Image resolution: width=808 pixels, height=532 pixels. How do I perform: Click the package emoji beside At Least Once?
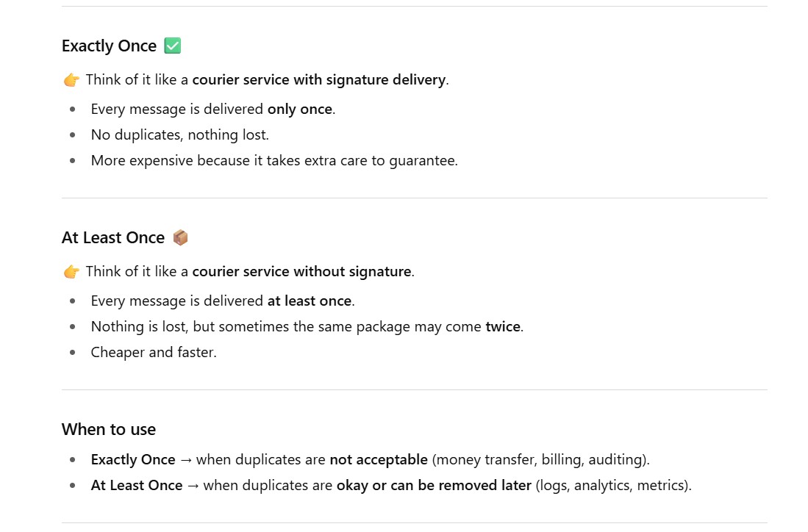pyautogui.click(x=180, y=237)
